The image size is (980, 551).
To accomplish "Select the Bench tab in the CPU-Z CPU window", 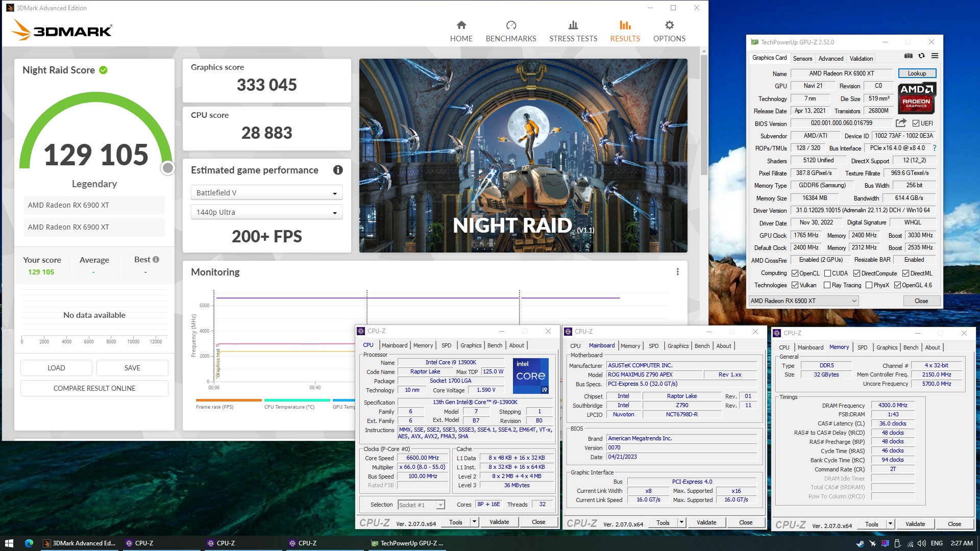I will click(495, 345).
